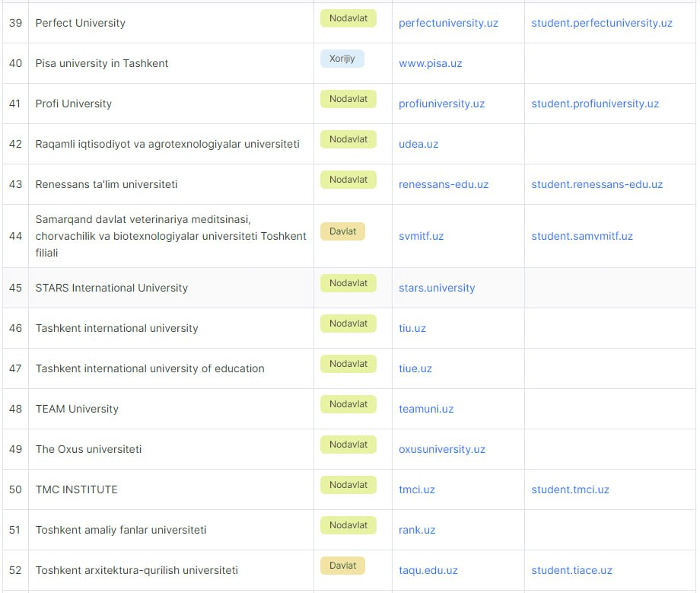Viewport: 700px width, 593px height.
Task: Select 'Toshkent arxitektura-qurilish universiteti' name
Action: point(137,570)
